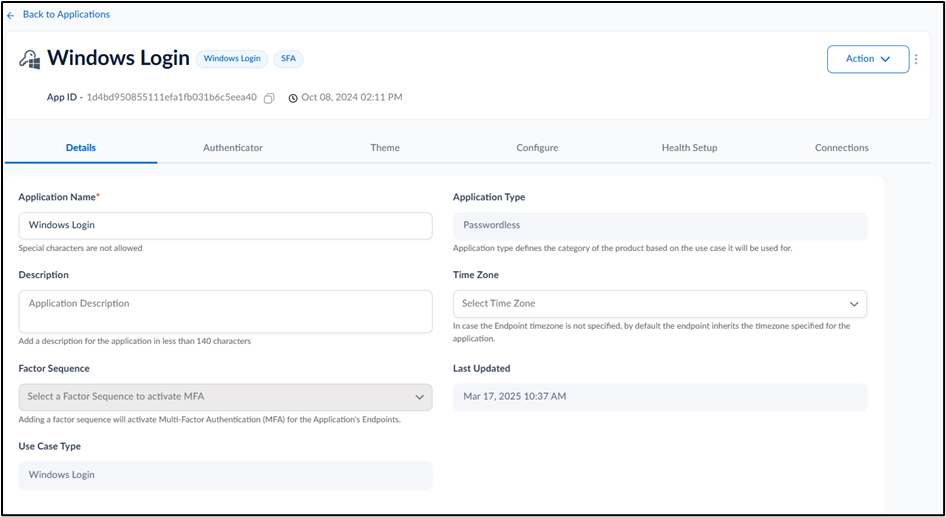The width and height of the screenshot is (946, 517).
Task: Go back via Back to Applications link
Action: coord(66,14)
